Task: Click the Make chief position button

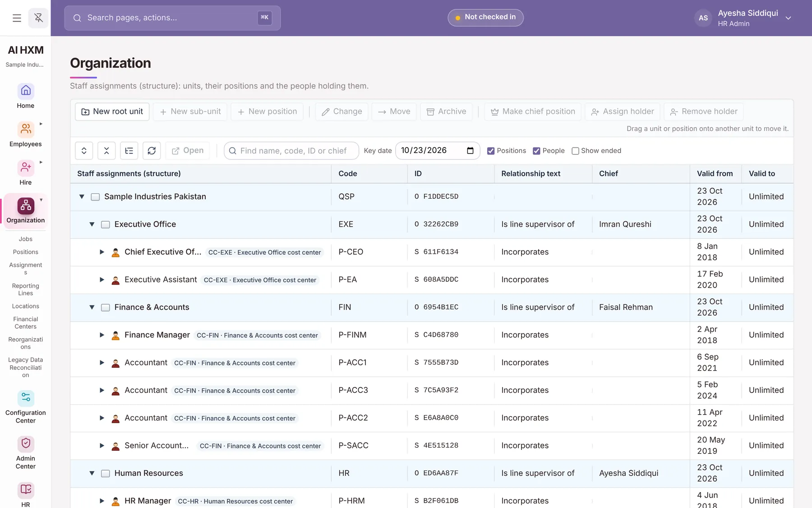Action: (x=533, y=112)
